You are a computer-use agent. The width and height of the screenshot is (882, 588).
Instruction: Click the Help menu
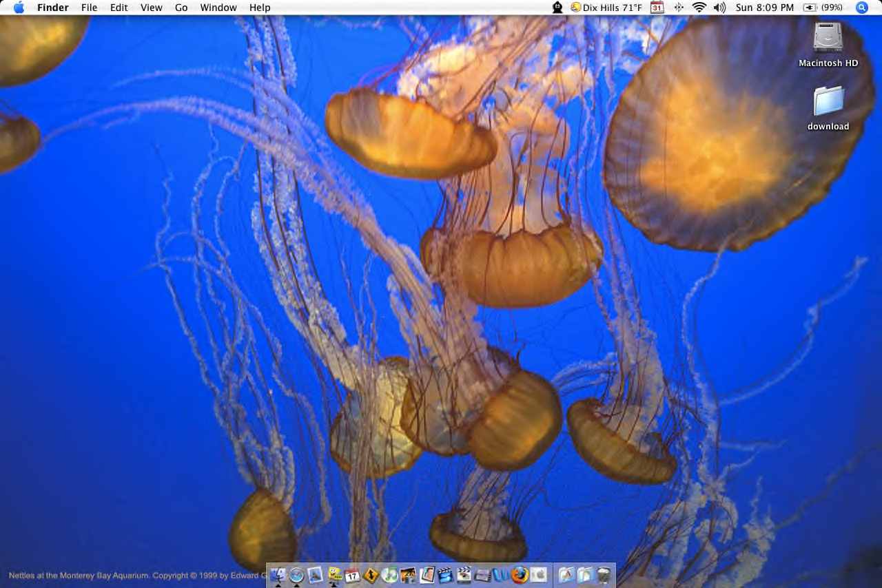[x=260, y=8]
